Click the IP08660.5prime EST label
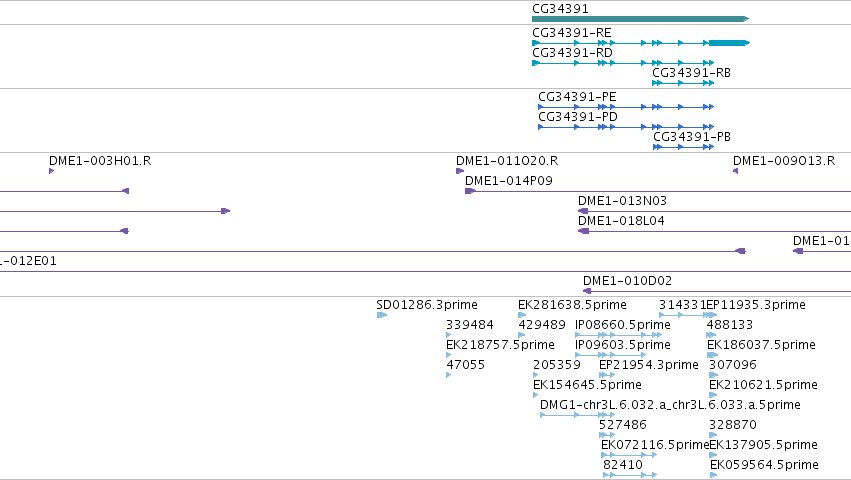Screen dimensions: 851x480 (x=623, y=325)
